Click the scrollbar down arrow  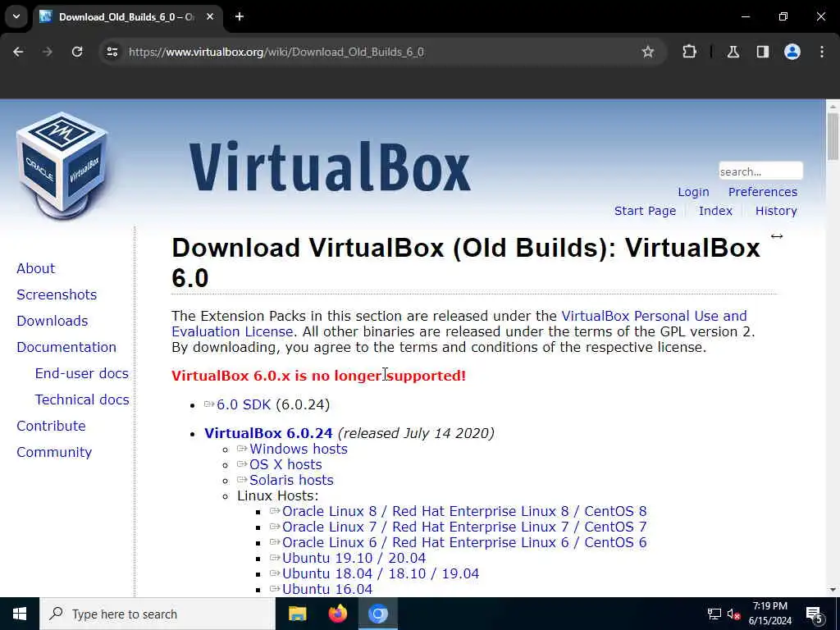tap(833, 590)
